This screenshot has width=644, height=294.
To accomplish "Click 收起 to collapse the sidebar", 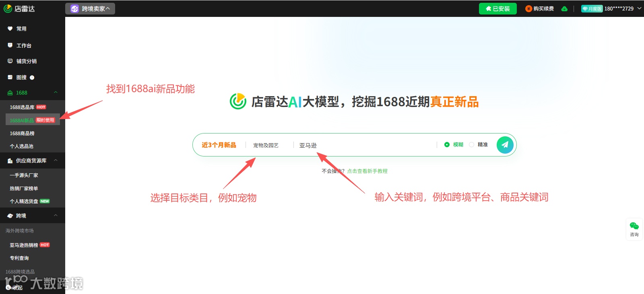I will click(14, 287).
